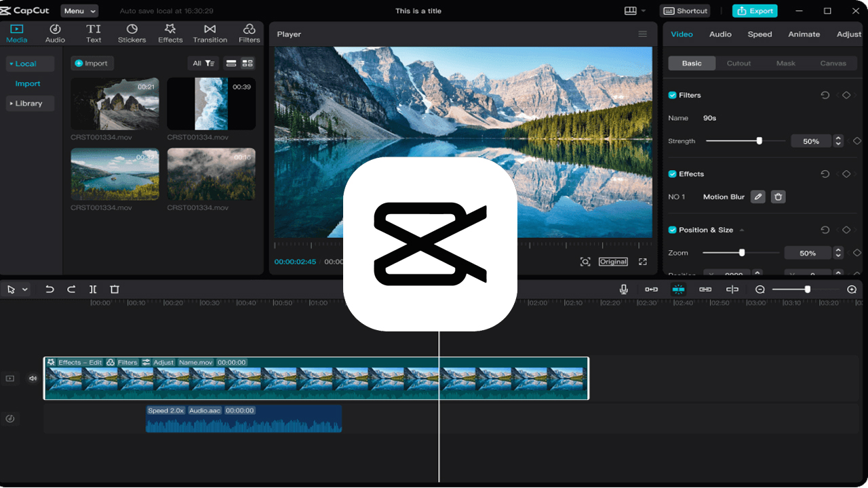Click the Original ratio button
Image resolution: width=868 pixels, height=488 pixels.
click(613, 262)
